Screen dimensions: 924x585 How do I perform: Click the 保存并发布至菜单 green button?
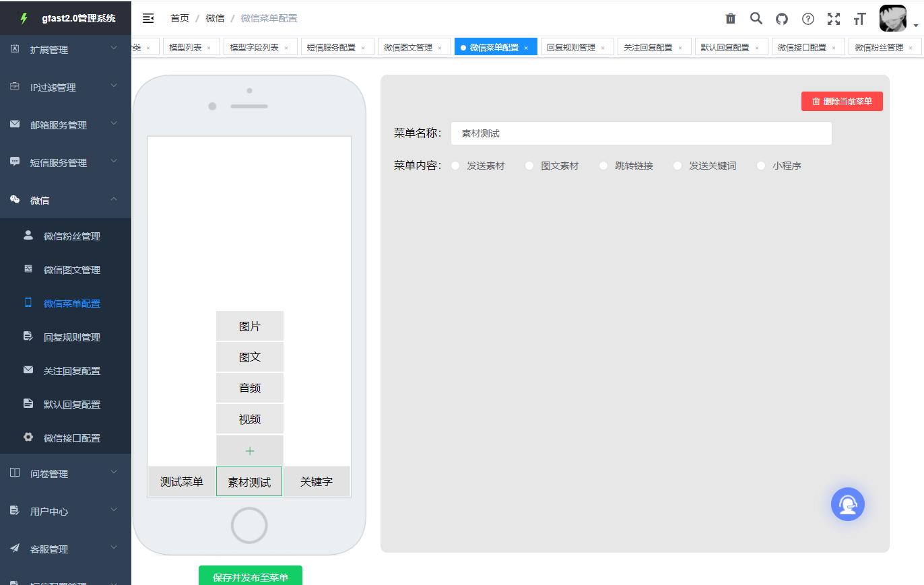pos(251,576)
